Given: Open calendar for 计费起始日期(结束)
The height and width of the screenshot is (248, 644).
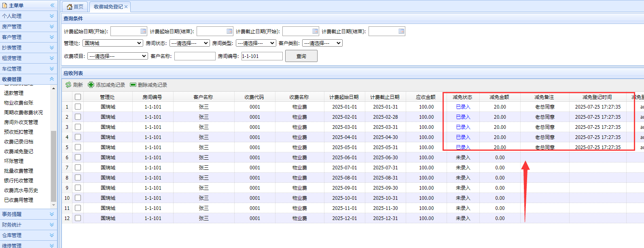Looking at the screenshot, I should 229,31.
